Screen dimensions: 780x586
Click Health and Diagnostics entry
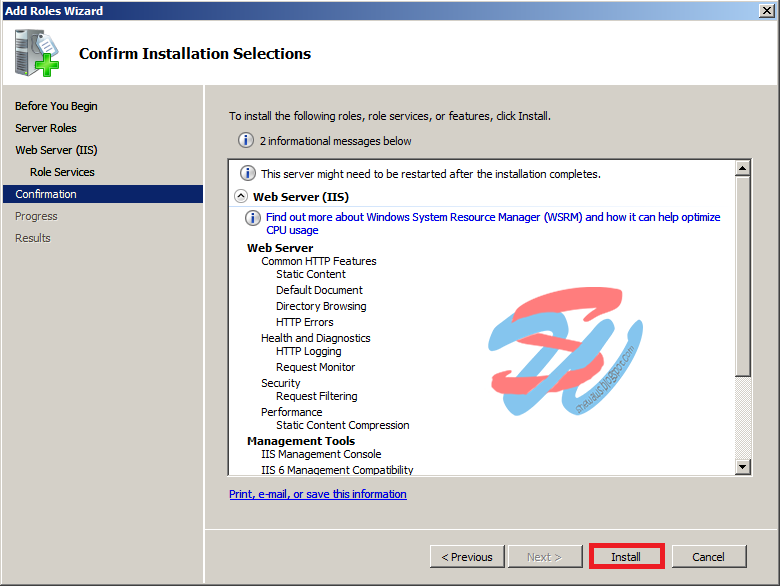coord(316,338)
